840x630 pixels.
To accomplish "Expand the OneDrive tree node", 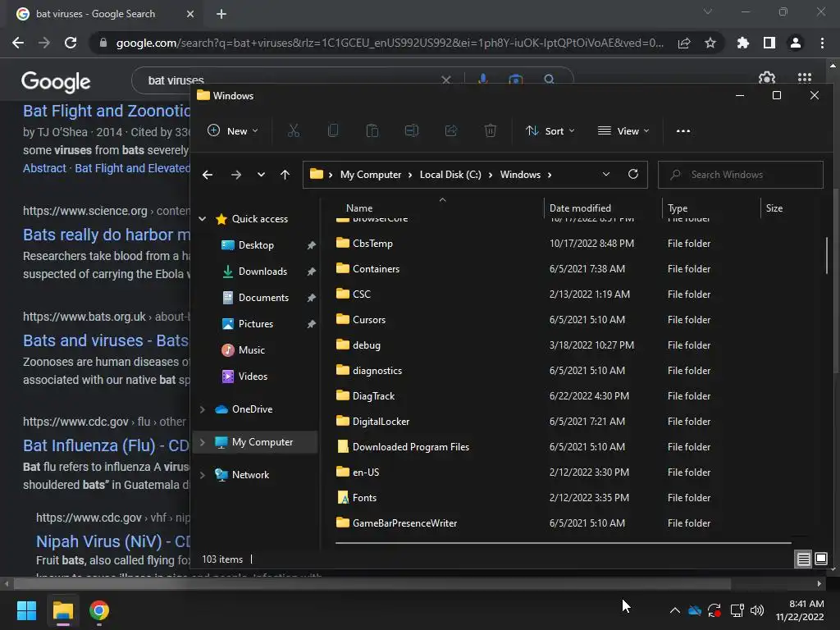I will tap(203, 409).
